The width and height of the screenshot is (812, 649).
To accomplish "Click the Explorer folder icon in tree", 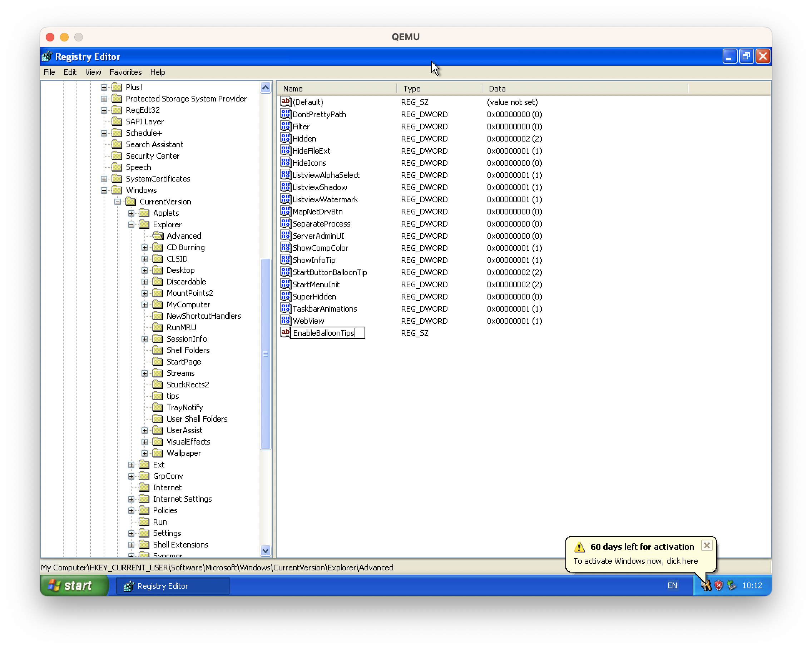I will tap(144, 224).
